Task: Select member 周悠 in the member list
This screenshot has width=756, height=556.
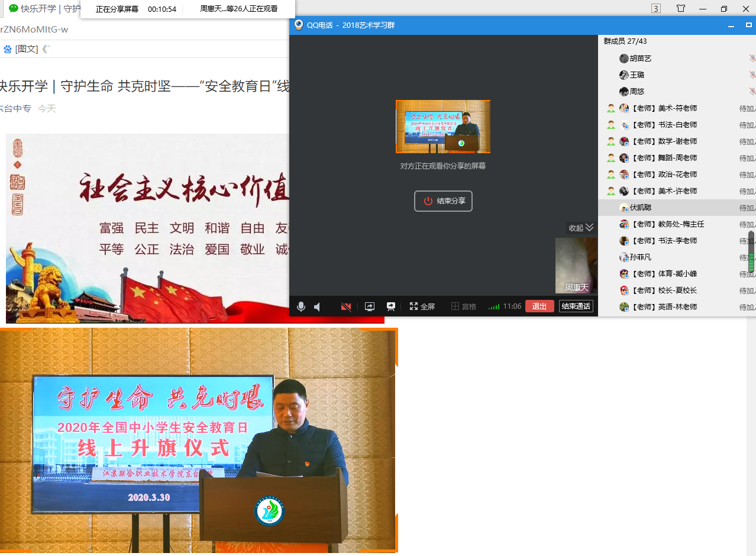Action: click(x=677, y=92)
